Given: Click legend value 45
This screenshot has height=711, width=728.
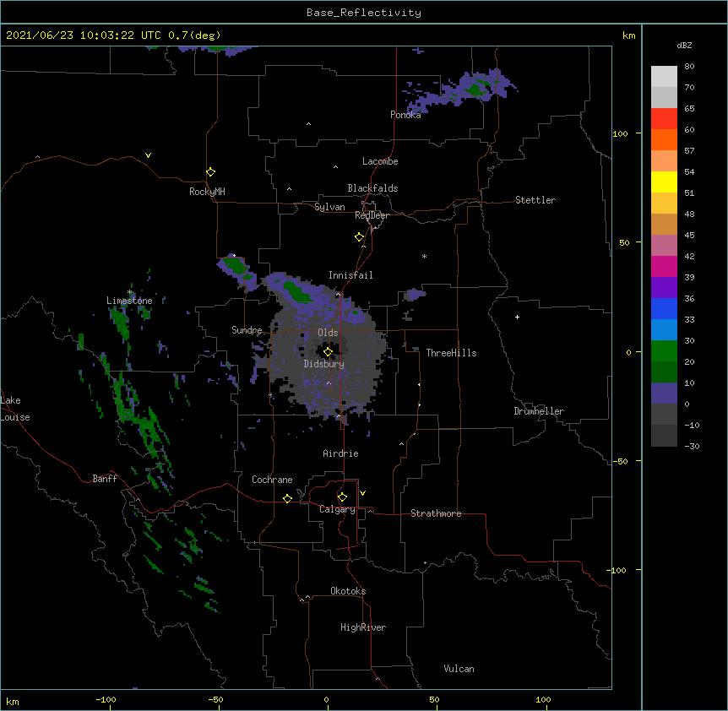Looking at the screenshot, I should click(689, 236).
